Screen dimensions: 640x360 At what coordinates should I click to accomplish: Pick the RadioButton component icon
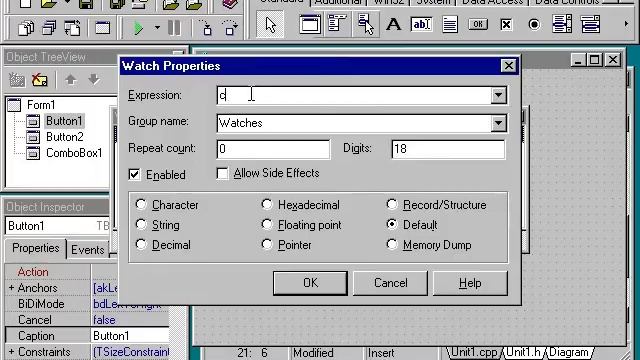click(534, 24)
